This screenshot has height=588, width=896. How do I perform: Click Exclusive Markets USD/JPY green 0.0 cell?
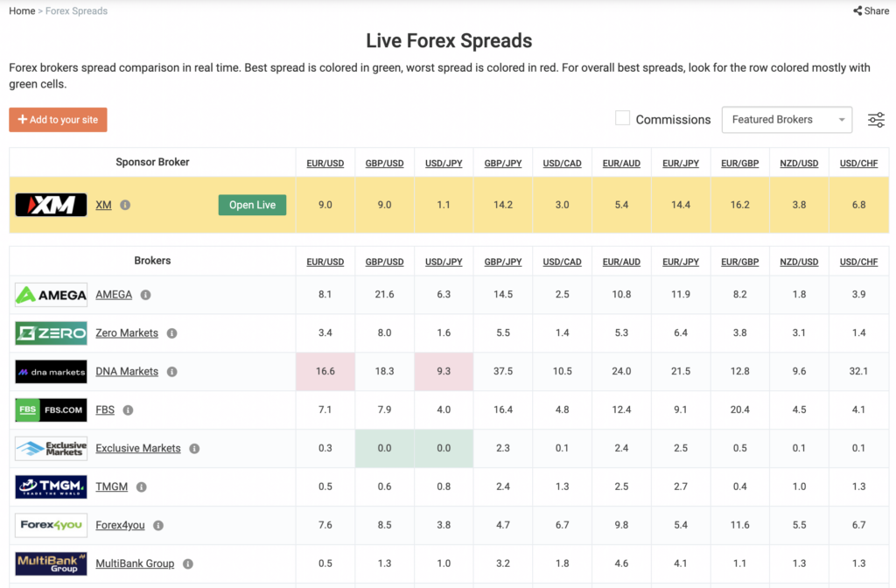(444, 449)
